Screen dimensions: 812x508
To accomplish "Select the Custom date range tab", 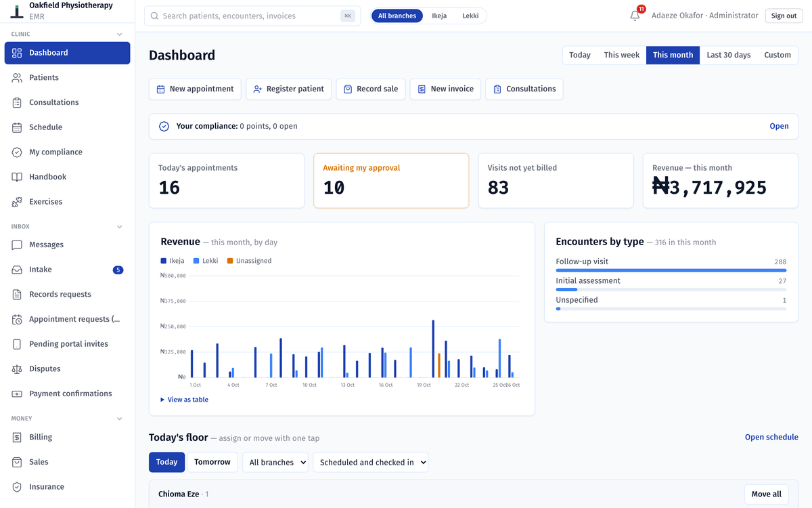I will 777,55.
